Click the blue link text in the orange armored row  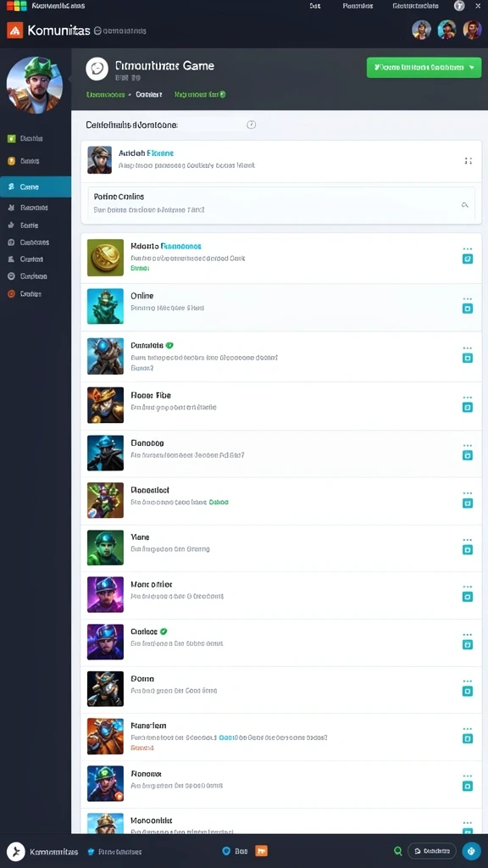pos(228,738)
